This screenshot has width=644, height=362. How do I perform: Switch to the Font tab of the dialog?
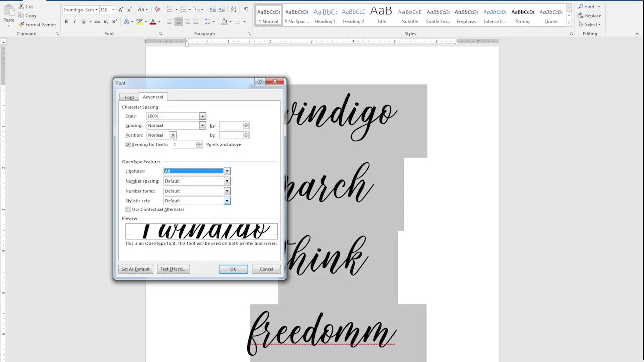pos(129,97)
